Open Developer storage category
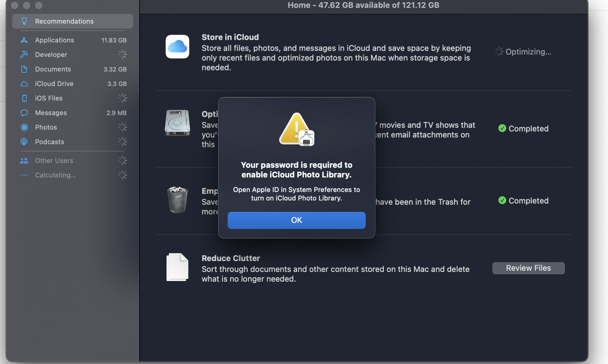Viewport: 608px width, 364px height. click(72, 55)
